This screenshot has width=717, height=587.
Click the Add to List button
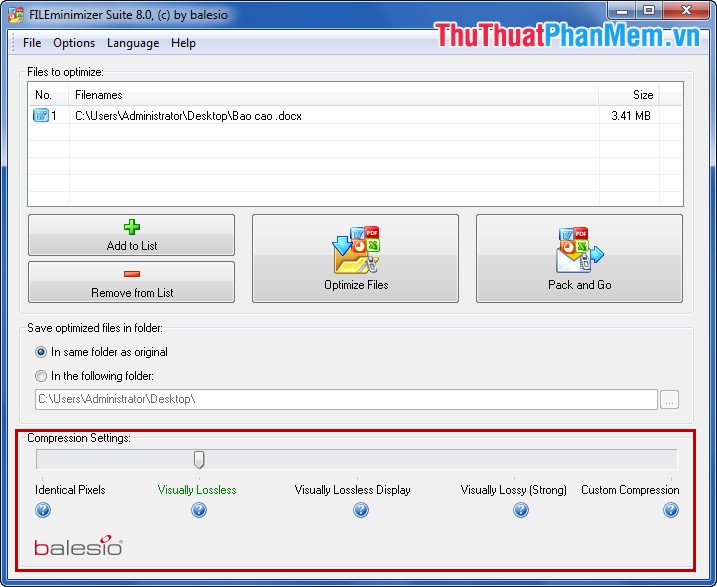132,235
